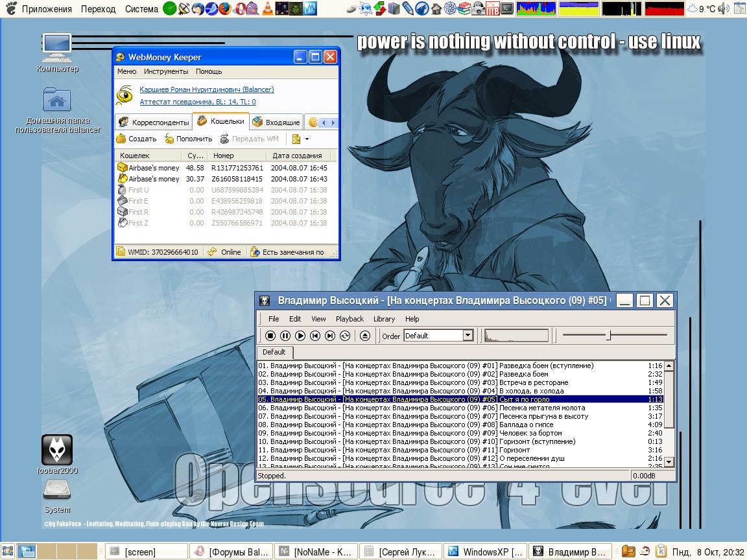Open the Help menu in foobar2000
The height and width of the screenshot is (560, 747).
[x=412, y=319]
